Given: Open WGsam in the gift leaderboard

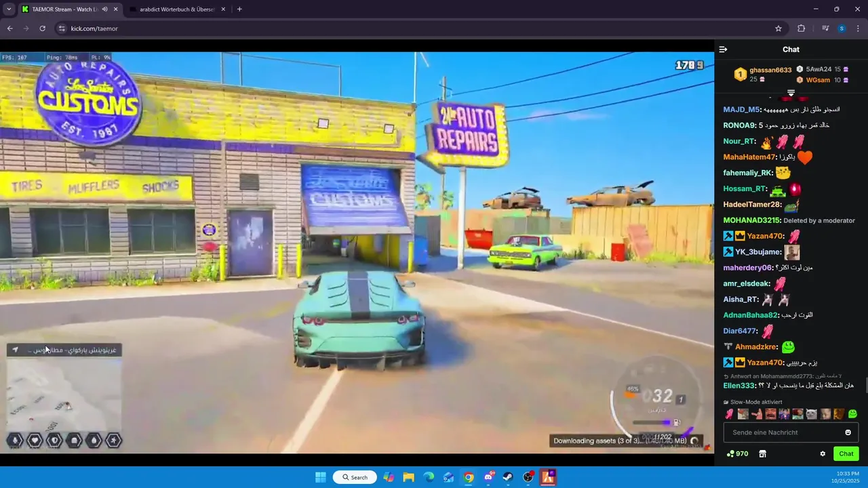Looking at the screenshot, I should tap(818, 80).
